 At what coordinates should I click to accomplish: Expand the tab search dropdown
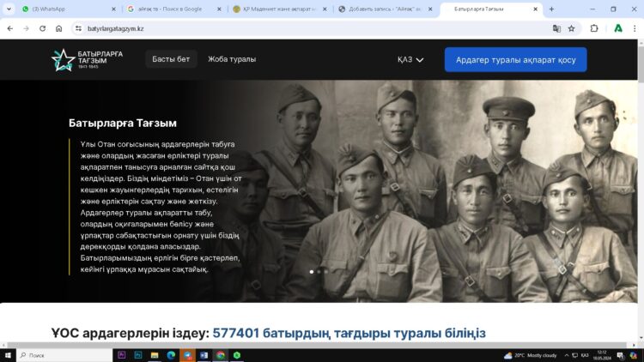click(9, 9)
